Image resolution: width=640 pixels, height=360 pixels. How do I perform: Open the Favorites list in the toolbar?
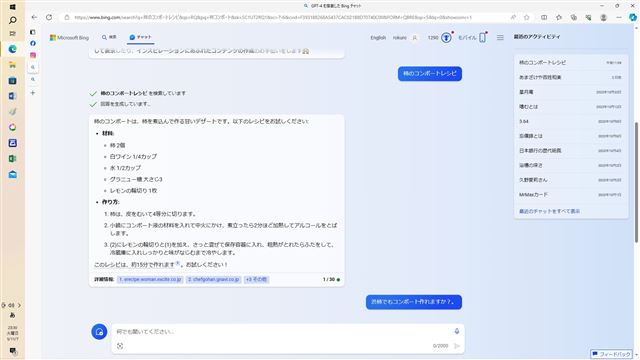click(x=559, y=17)
